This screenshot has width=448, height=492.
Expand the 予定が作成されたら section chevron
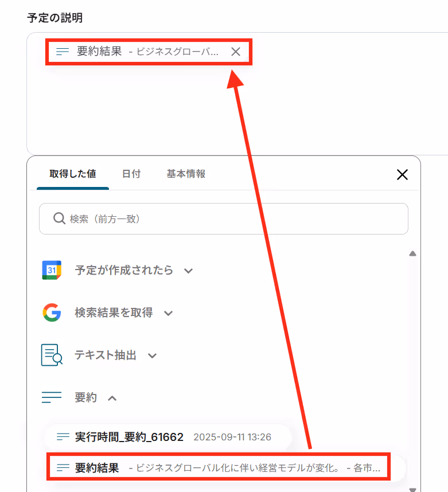point(188,271)
